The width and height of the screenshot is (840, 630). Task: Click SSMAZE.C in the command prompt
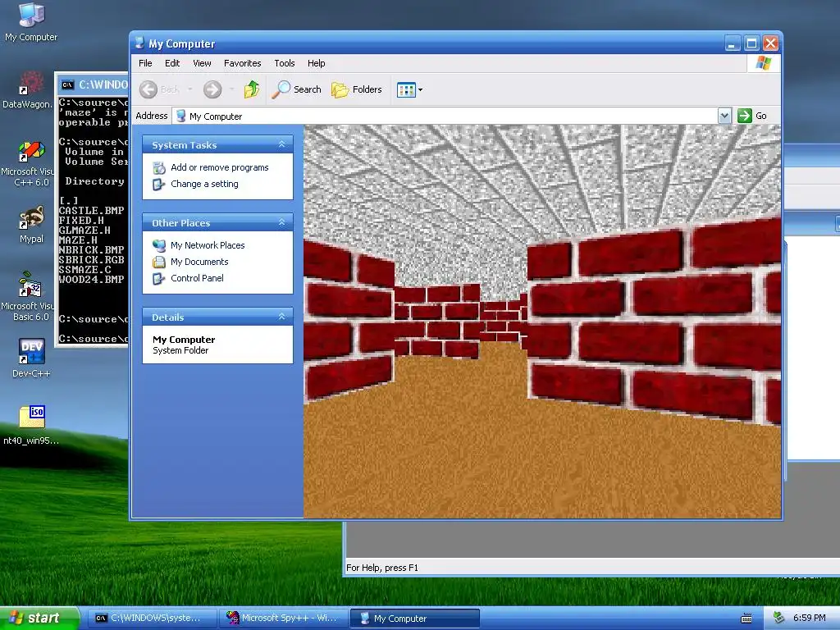click(x=85, y=269)
